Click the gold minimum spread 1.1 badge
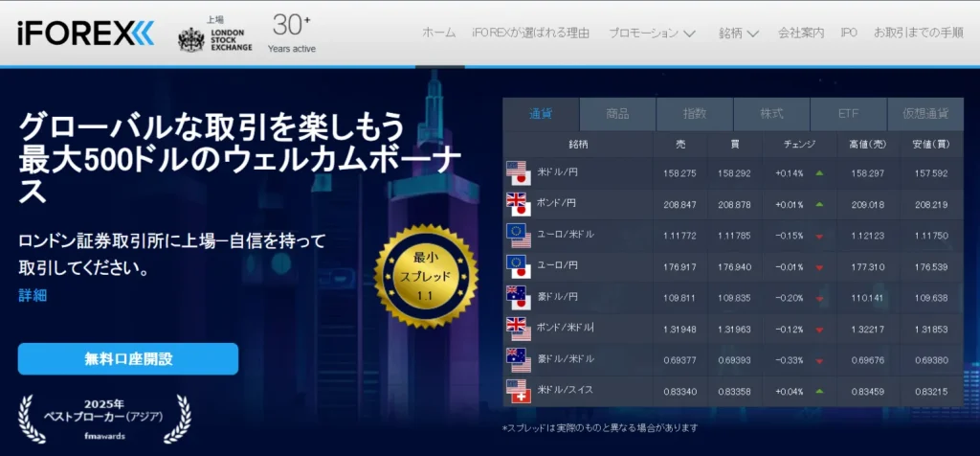The height and width of the screenshot is (456, 980). pos(426,277)
